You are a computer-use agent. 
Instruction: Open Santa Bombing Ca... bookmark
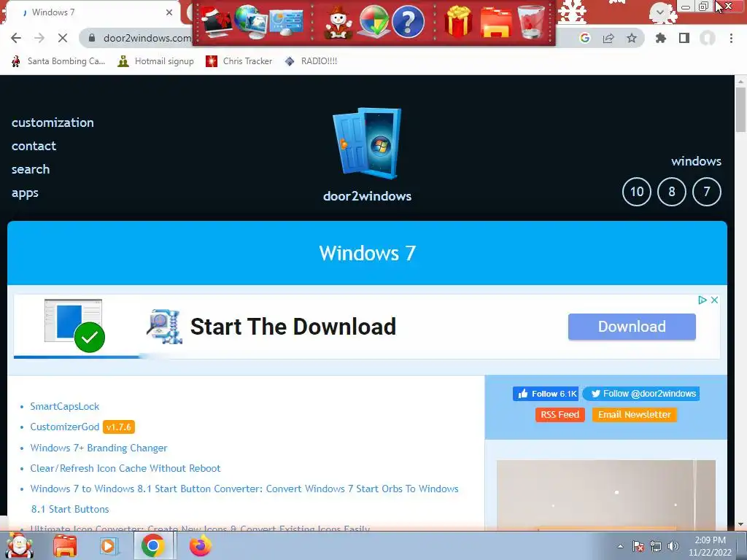pos(58,61)
